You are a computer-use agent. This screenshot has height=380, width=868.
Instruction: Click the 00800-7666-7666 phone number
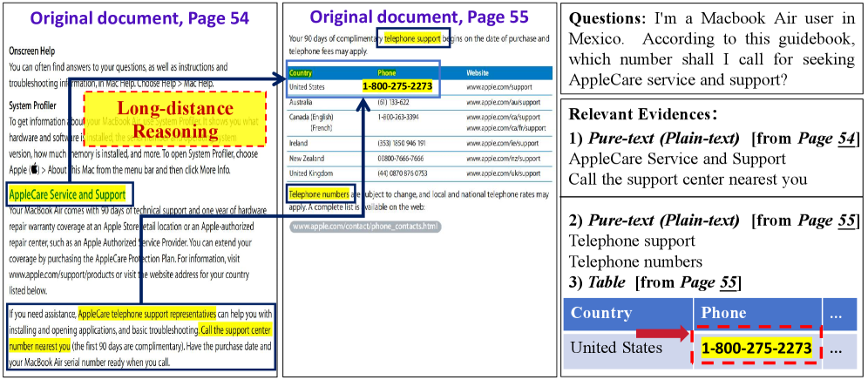click(x=402, y=158)
